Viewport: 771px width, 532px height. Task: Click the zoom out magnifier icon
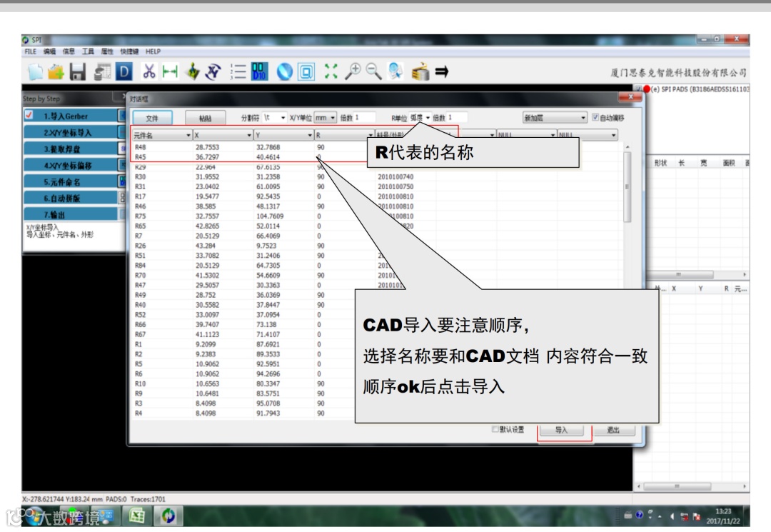coord(373,72)
